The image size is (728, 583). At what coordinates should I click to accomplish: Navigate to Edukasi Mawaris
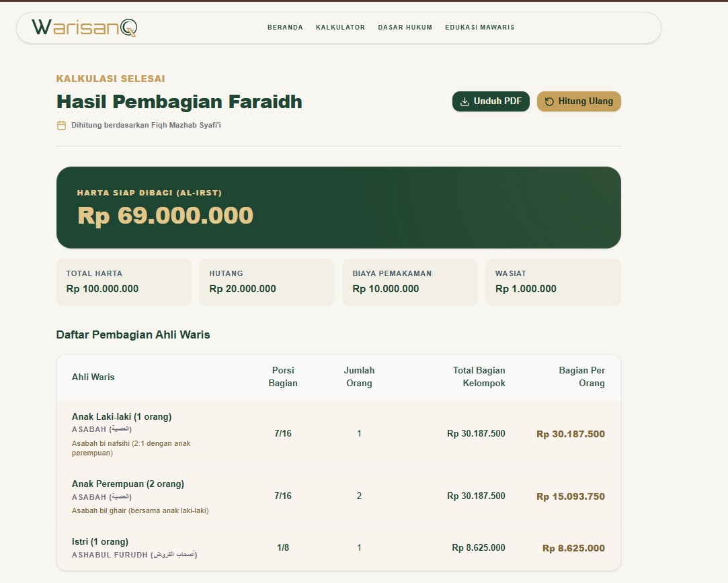pyautogui.click(x=479, y=28)
